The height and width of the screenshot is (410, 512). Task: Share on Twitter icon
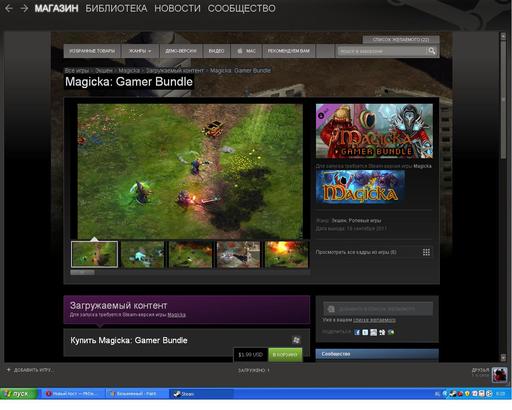point(365,332)
